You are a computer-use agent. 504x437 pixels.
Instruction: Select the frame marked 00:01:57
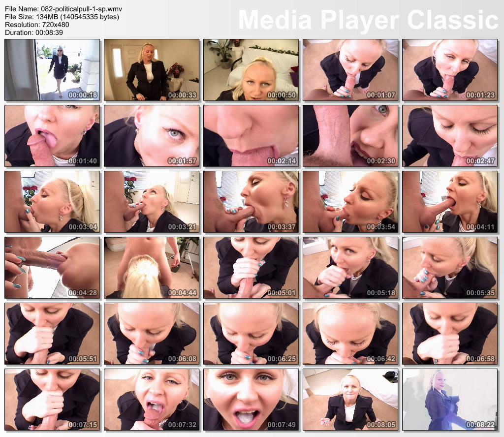tap(152, 136)
